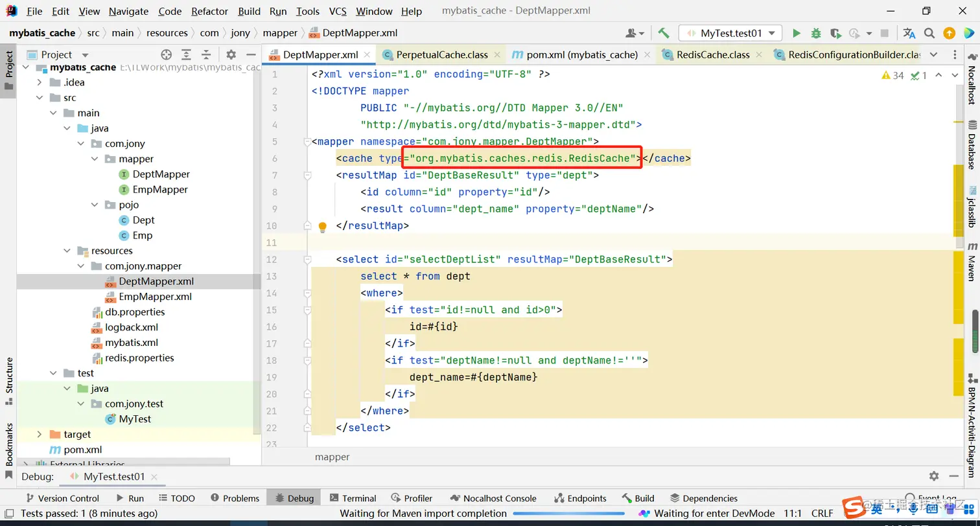Click the resources breadcrumb in navigation bar
980x526 pixels.
pyautogui.click(x=167, y=33)
